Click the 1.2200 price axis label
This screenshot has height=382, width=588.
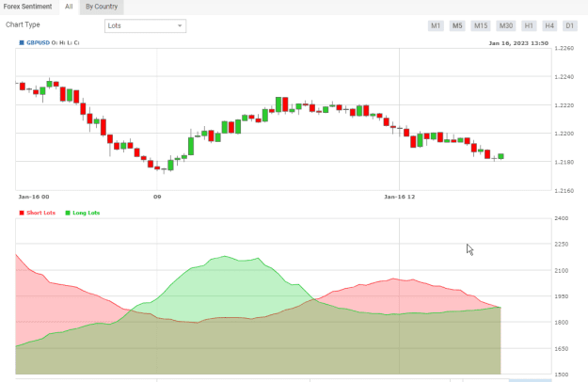pos(564,134)
